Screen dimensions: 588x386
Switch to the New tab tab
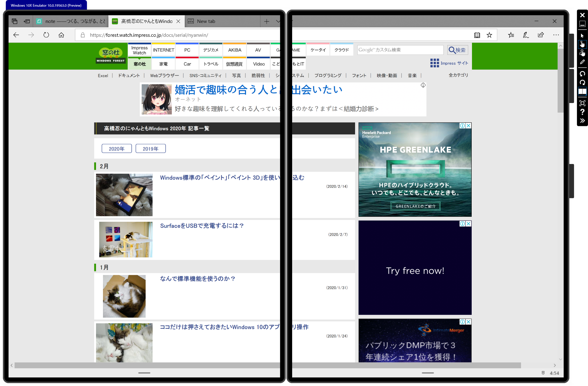(x=206, y=21)
